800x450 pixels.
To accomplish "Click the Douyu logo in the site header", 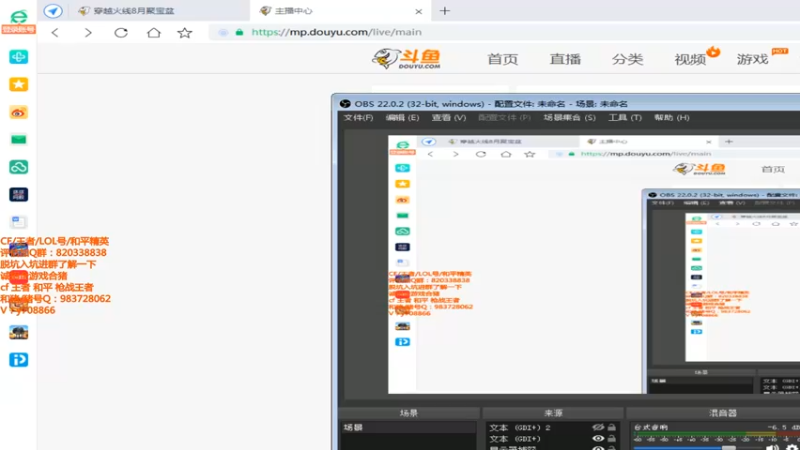I will [x=406, y=59].
